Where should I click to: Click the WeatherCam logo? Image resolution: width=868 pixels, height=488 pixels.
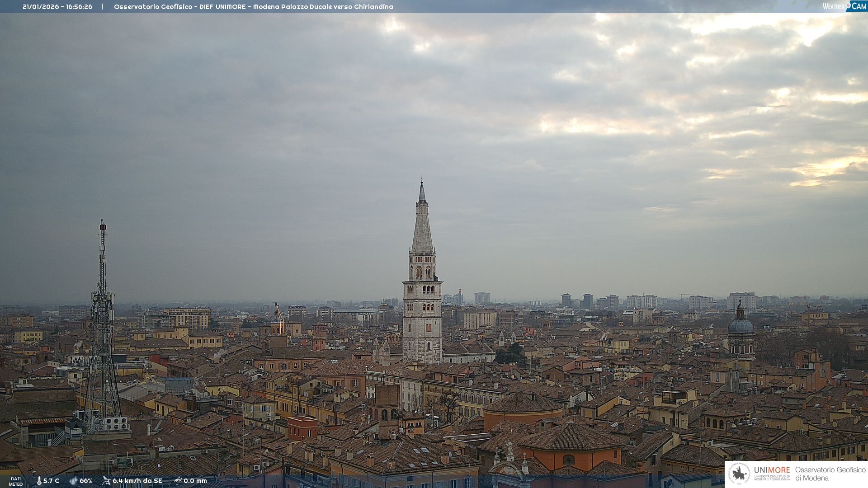(844, 6)
